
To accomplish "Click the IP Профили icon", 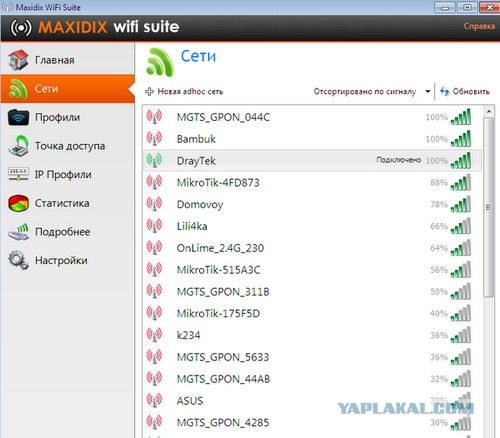I will point(18,174).
